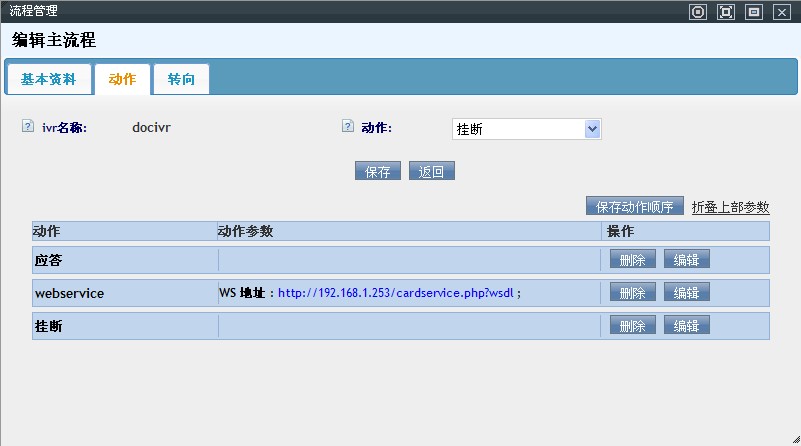Collapse upper parameters via 折叠上部参数 link
The height and width of the screenshot is (446, 801).
click(x=730, y=207)
